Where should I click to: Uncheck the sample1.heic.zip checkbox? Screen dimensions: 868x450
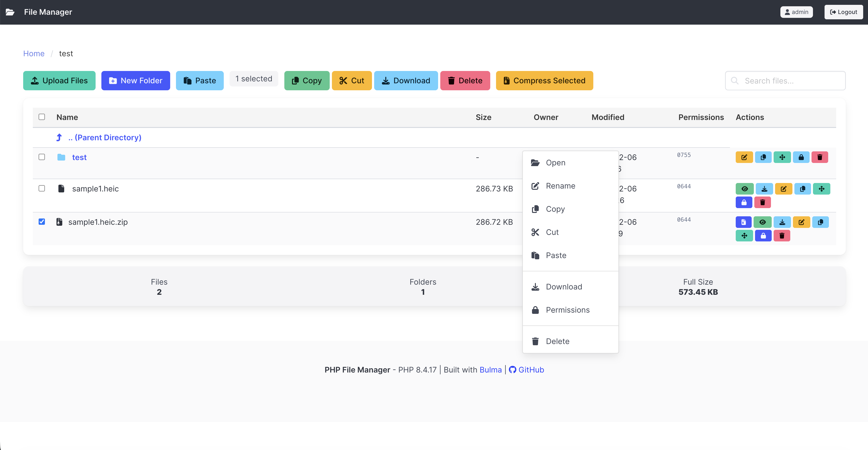coord(42,221)
